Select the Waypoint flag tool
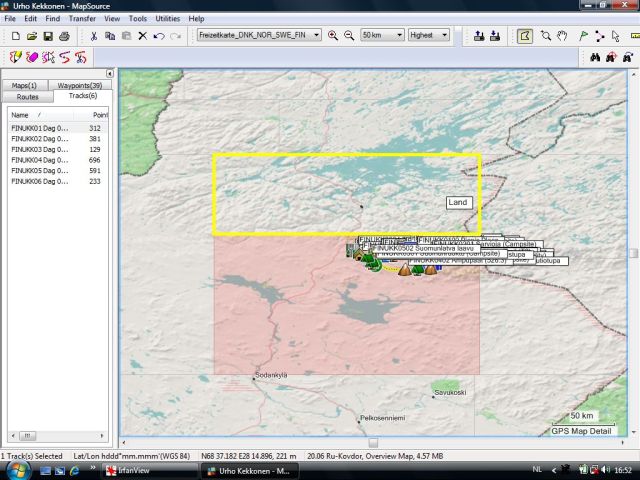The height and width of the screenshot is (480, 640). (583, 36)
